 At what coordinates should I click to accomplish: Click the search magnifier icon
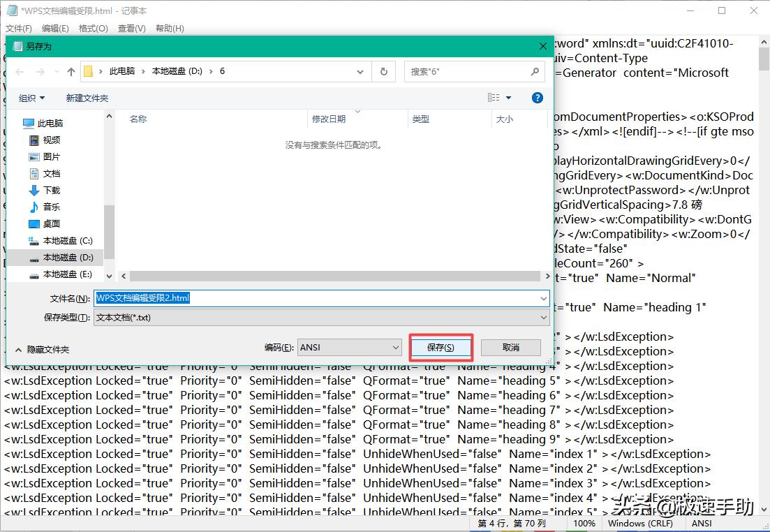point(535,71)
